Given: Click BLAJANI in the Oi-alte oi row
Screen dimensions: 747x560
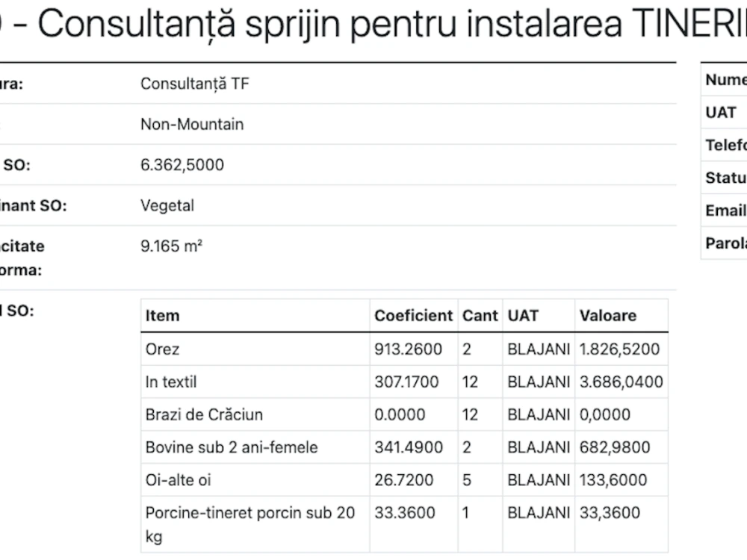Looking at the screenshot, I should coord(539,480).
